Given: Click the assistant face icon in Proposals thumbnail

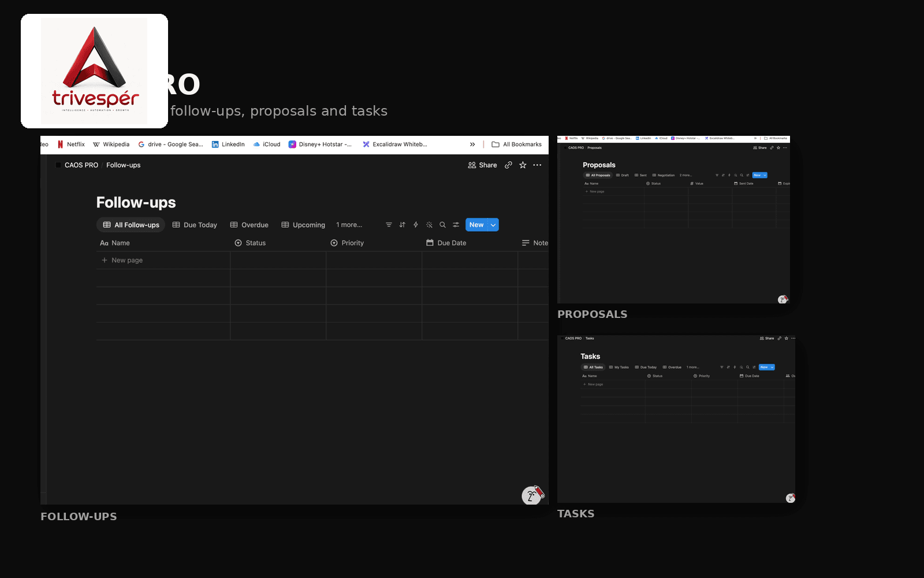Looking at the screenshot, I should [x=783, y=299].
